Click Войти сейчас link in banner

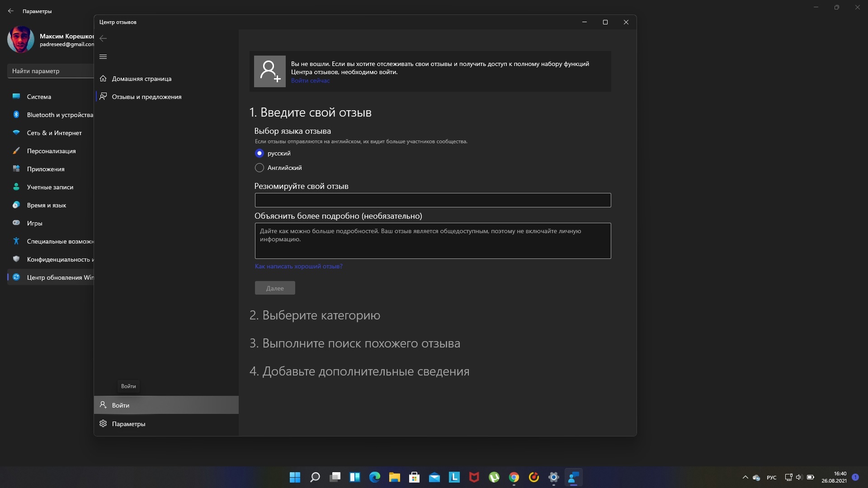tap(310, 80)
